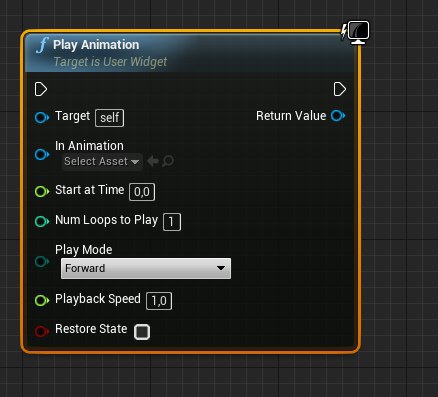This screenshot has height=397, width=438.
Task: Browse to asset magnifier icon
Action: point(168,161)
